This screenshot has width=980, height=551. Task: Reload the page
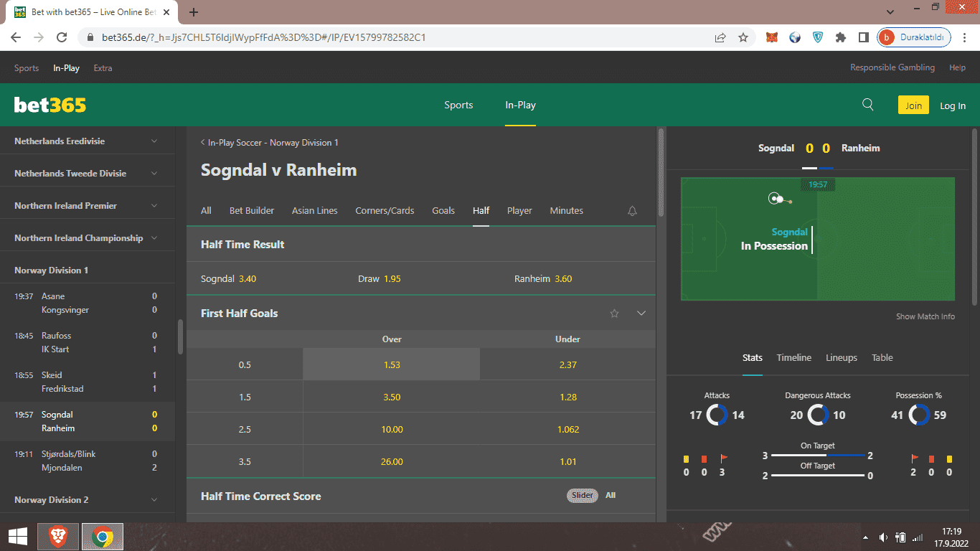[62, 37]
